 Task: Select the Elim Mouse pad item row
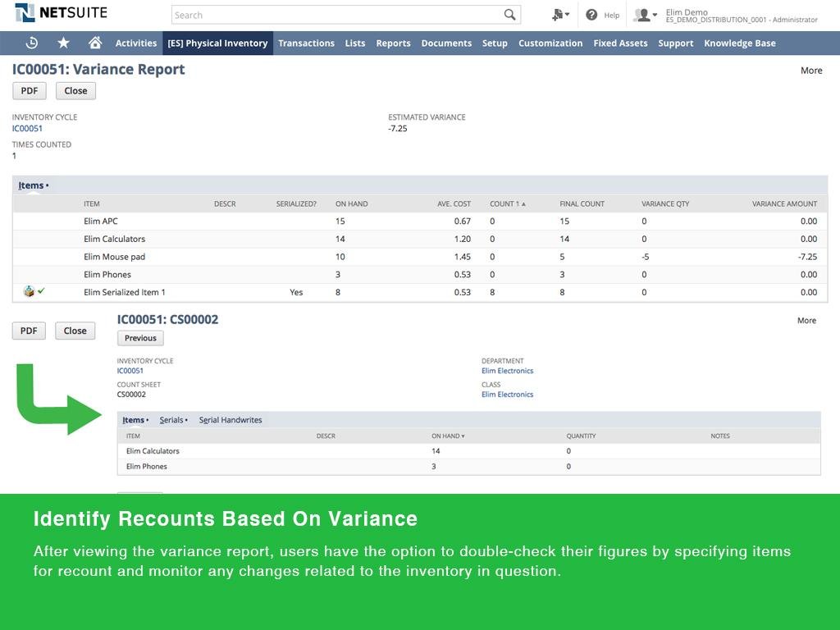click(x=420, y=257)
